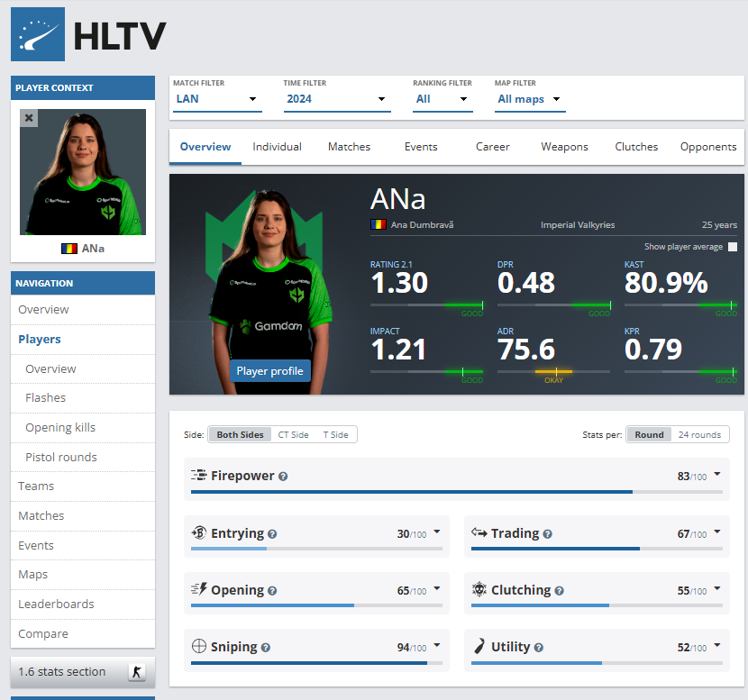Viewport: 748px width, 700px height.
Task: Open the Trading help question mark
Action: [x=548, y=534]
